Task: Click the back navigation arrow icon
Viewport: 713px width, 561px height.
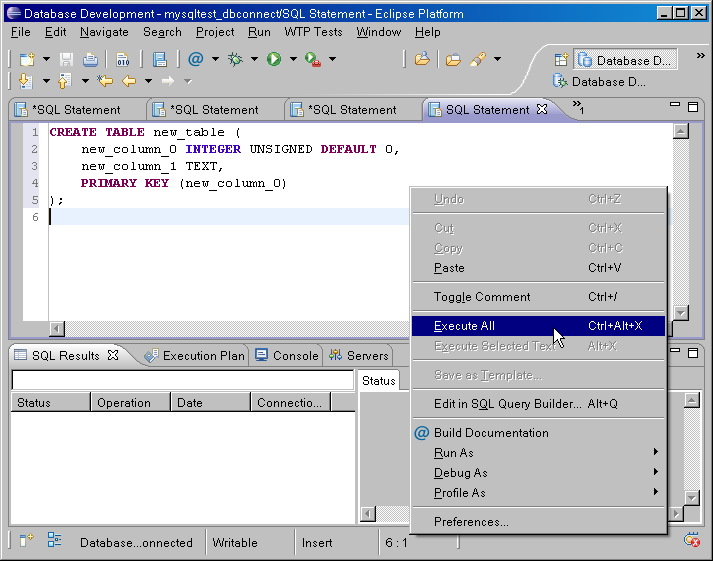Action: [128, 81]
